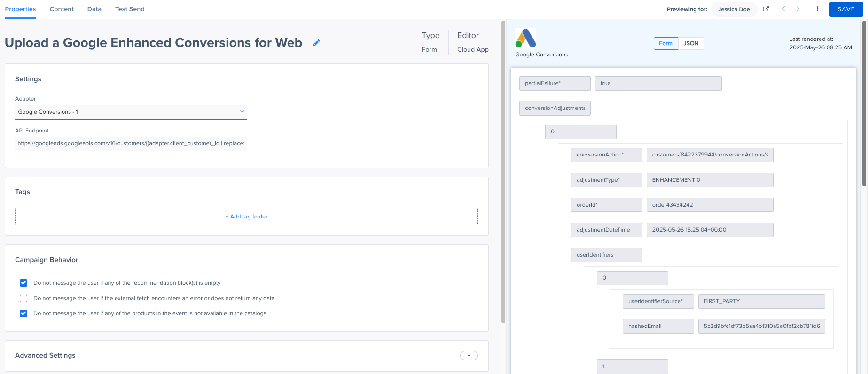Switch to the Properties tab
868x374 pixels.
pos(20,9)
